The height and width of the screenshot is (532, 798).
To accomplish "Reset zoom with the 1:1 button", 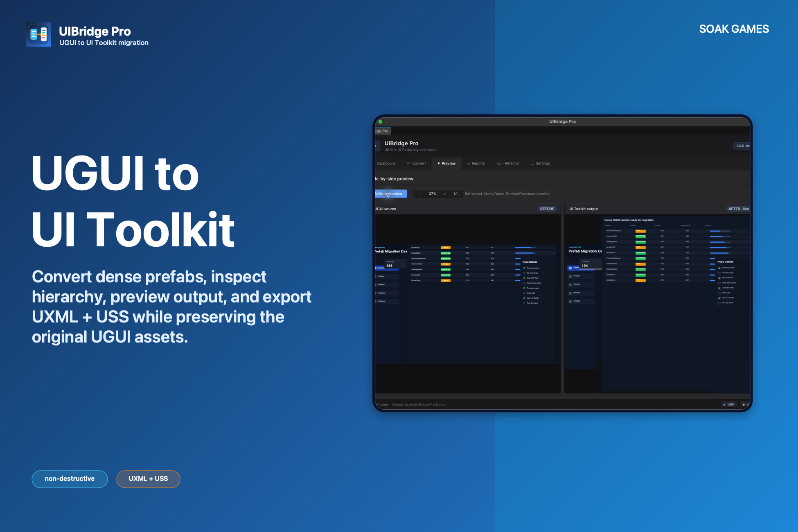I will click(x=455, y=194).
